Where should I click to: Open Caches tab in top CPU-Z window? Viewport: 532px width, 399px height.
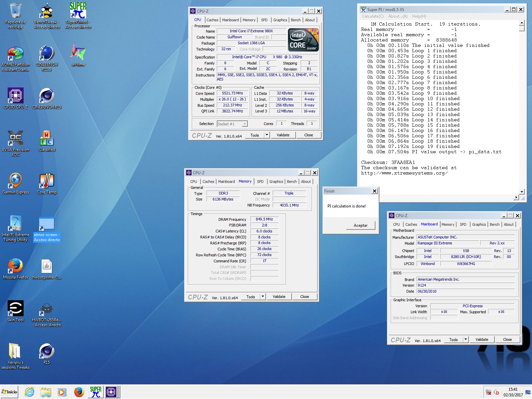click(x=212, y=20)
